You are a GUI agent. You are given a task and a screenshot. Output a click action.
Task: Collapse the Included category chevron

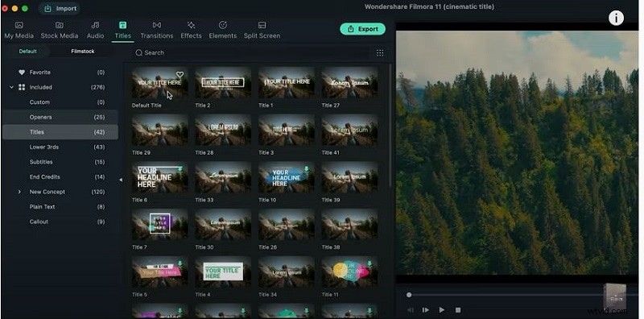(11, 87)
